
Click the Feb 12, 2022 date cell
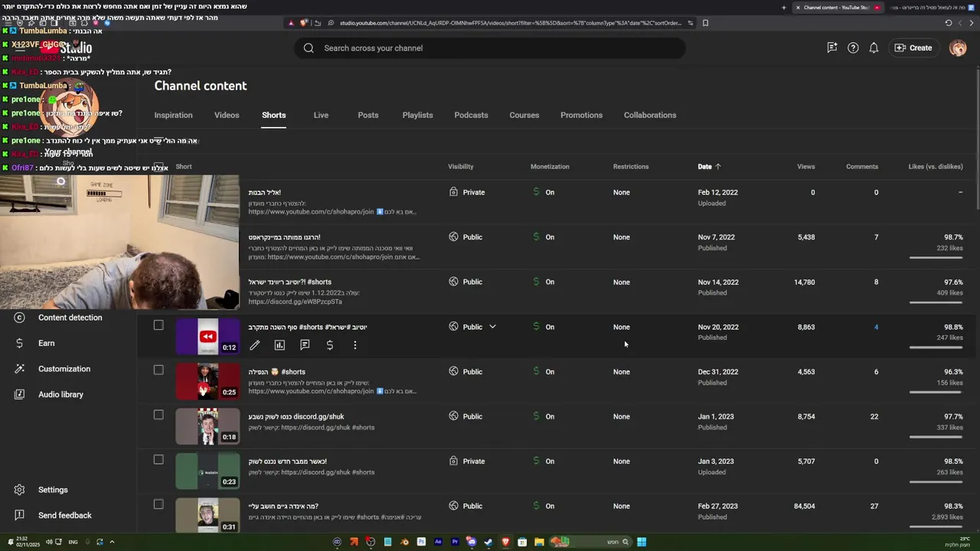click(718, 192)
